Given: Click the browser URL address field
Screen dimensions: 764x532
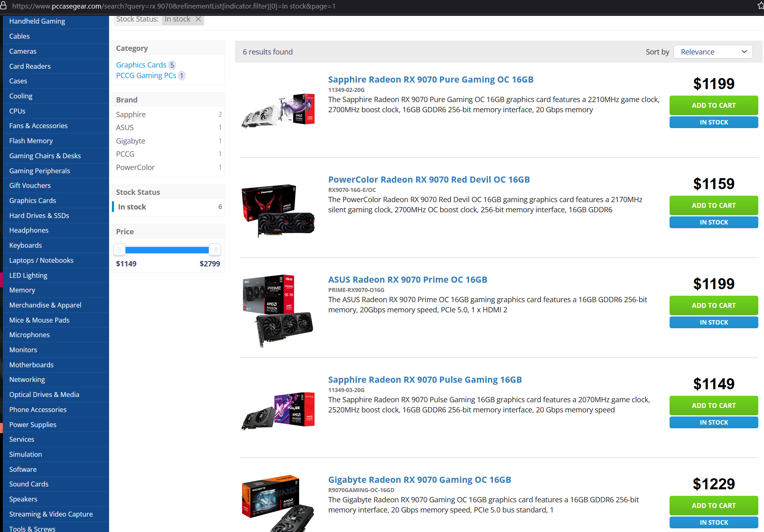Looking at the screenshot, I should pyautogui.click(x=174, y=6).
